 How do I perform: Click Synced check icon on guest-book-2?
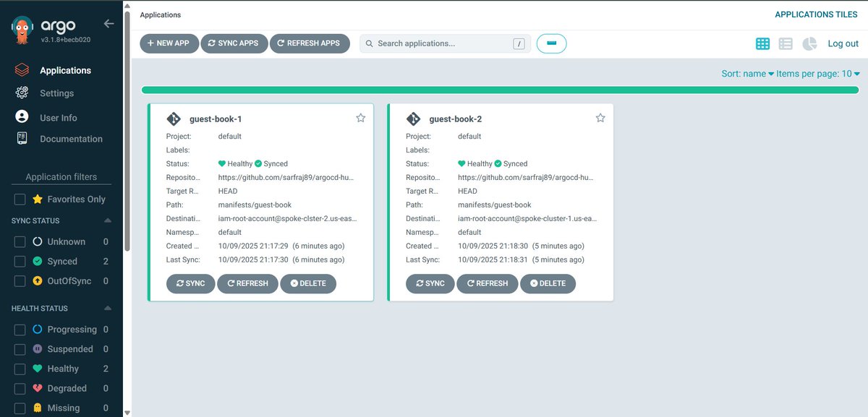point(498,164)
